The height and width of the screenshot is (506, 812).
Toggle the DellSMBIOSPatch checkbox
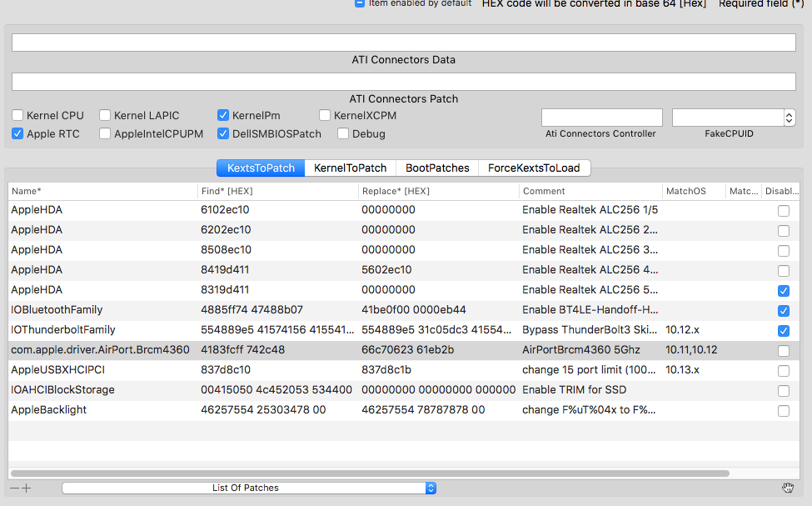(x=223, y=133)
